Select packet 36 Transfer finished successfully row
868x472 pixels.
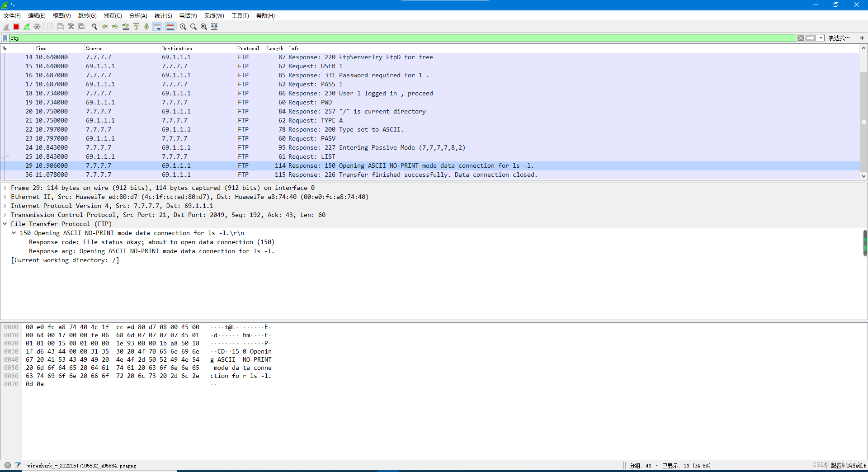(x=429, y=175)
